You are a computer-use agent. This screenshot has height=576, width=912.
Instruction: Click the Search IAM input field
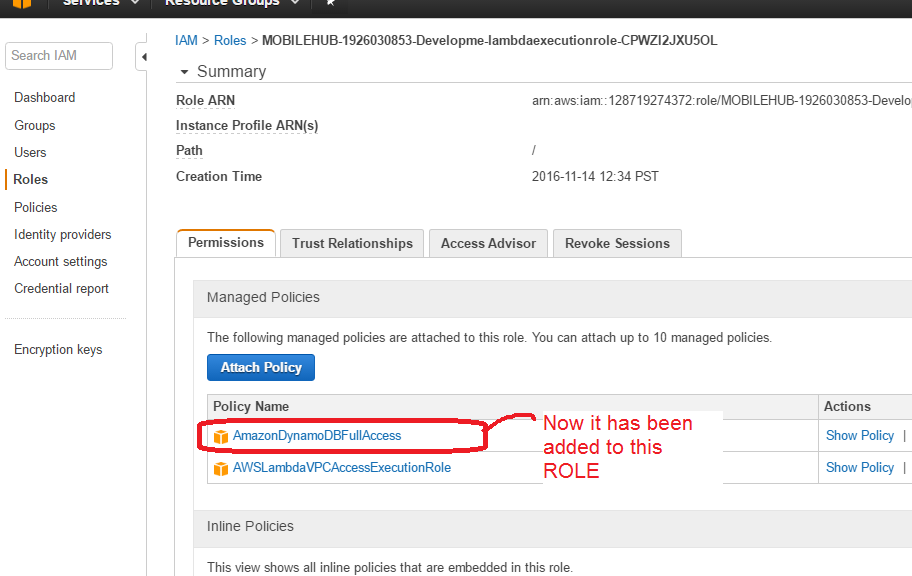click(x=58, y=56)
